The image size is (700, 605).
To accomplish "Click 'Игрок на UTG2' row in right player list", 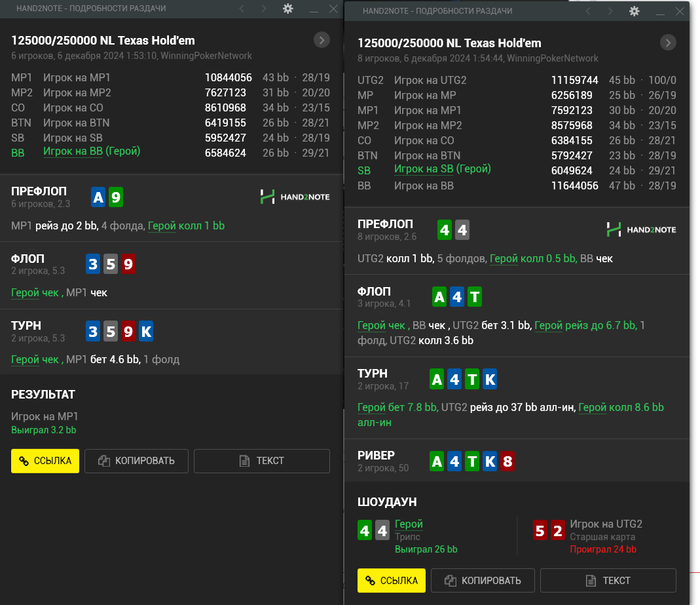I will (x=517, y=80).
